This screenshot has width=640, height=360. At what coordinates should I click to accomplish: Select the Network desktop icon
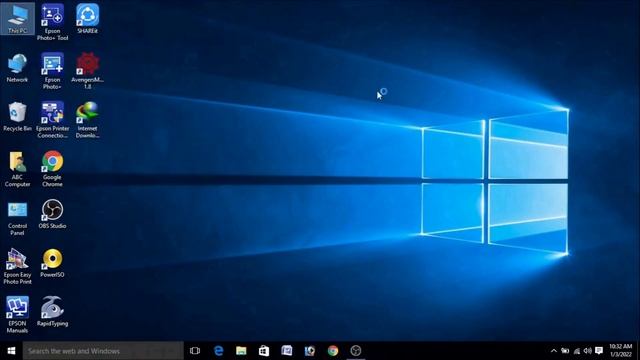(17, 68)
